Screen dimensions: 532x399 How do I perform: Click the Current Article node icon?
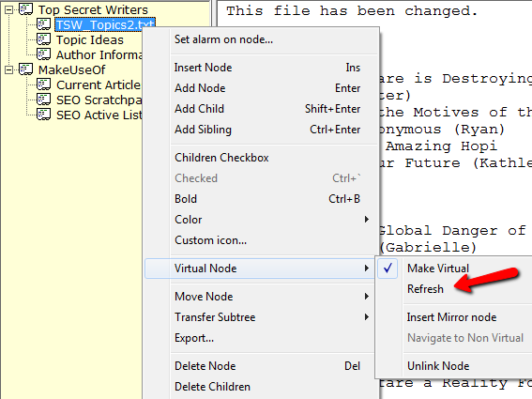point(44,84)
